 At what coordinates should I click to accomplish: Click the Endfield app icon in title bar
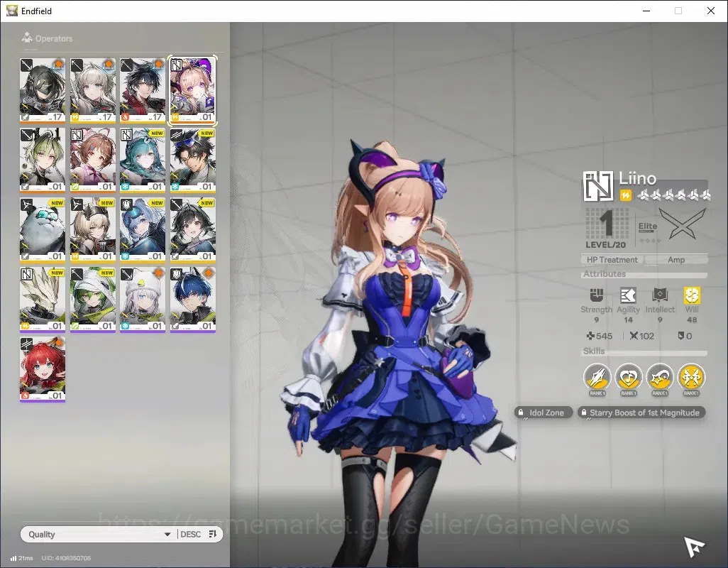11,10
